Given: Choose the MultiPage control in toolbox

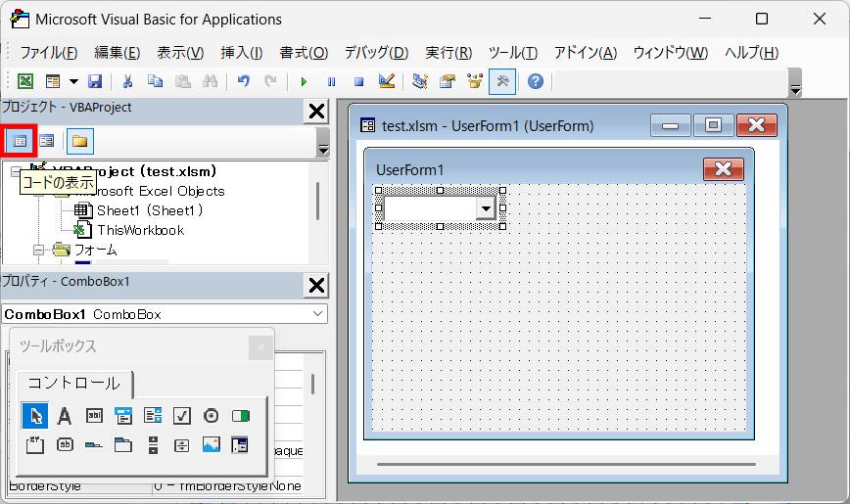Looking at the screenshot, I should coord(123,445).
